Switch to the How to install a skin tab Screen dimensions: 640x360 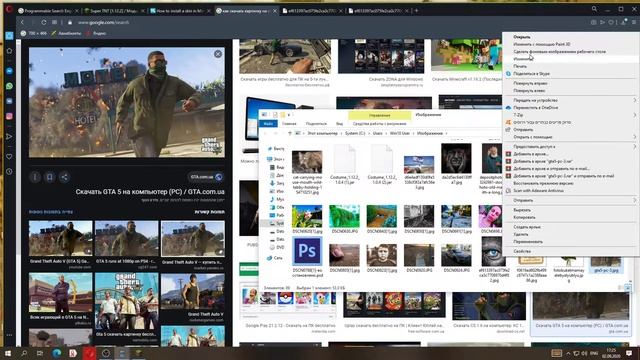click(180, 11)
